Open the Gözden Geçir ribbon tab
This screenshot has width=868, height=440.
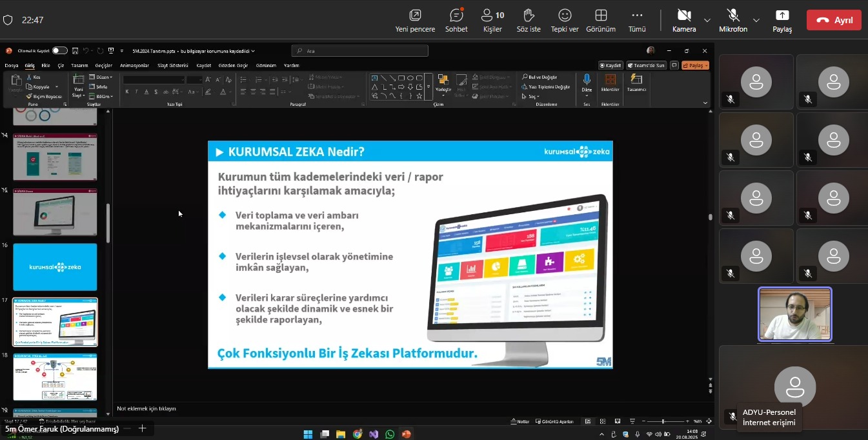tap(233, 65)
